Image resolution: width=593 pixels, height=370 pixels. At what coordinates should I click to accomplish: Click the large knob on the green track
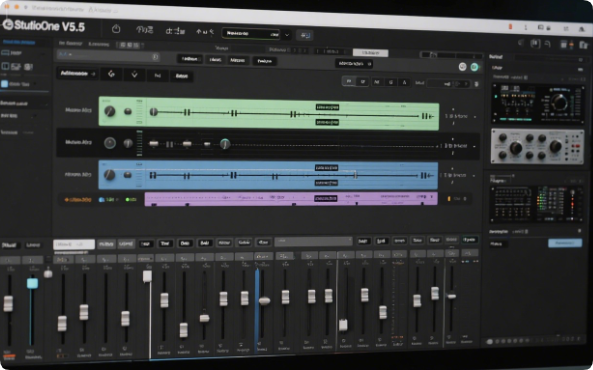110,111
